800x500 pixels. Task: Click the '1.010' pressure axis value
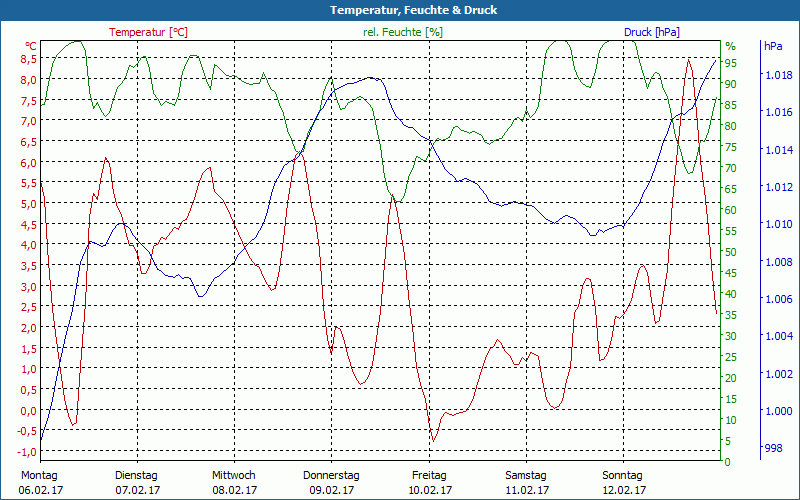point(778,224)
